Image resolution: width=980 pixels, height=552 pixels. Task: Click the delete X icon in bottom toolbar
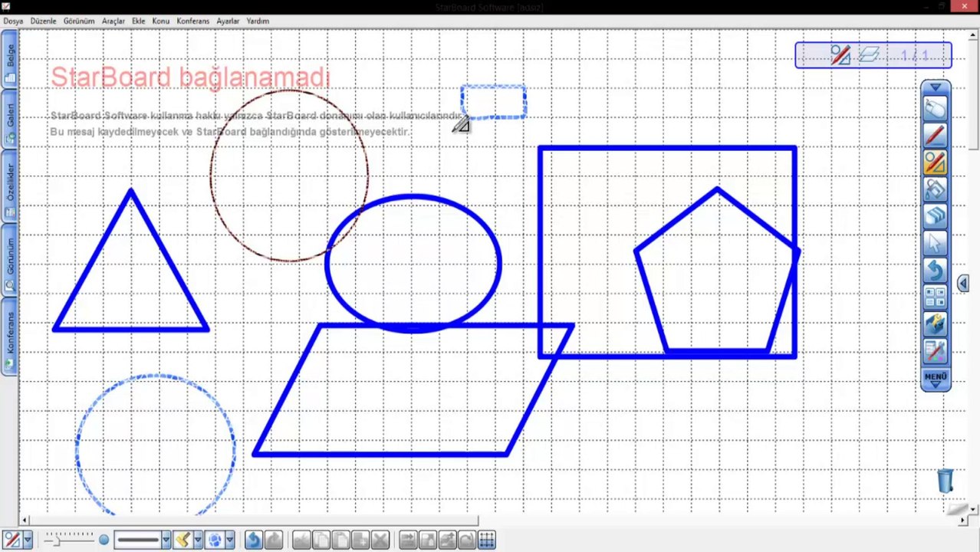[380, 540]
